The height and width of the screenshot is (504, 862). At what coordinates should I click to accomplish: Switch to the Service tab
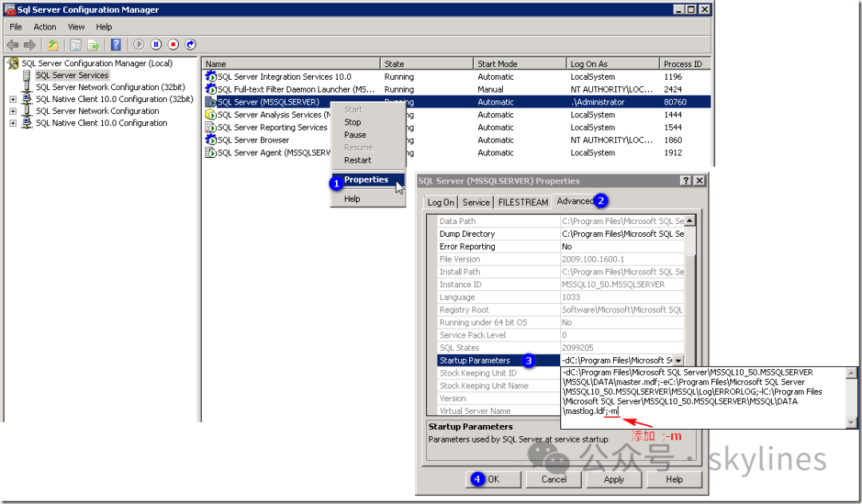476,203
